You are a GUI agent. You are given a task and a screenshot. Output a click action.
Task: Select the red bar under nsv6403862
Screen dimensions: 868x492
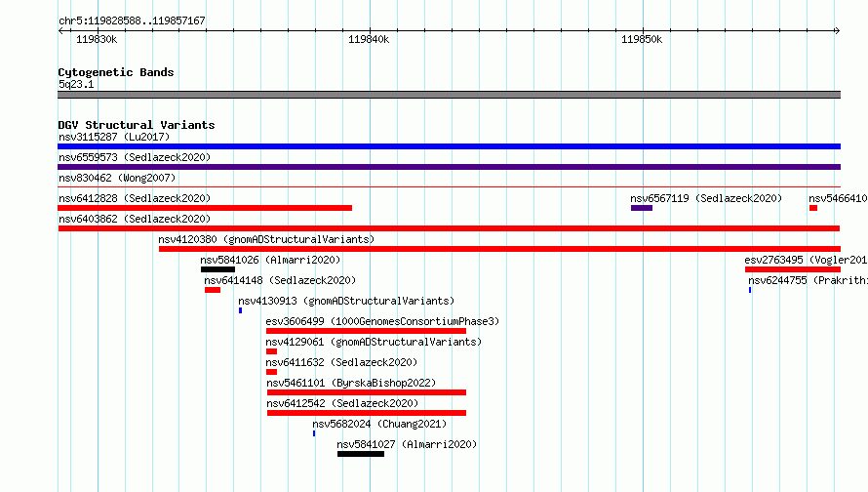coord(449,228)
